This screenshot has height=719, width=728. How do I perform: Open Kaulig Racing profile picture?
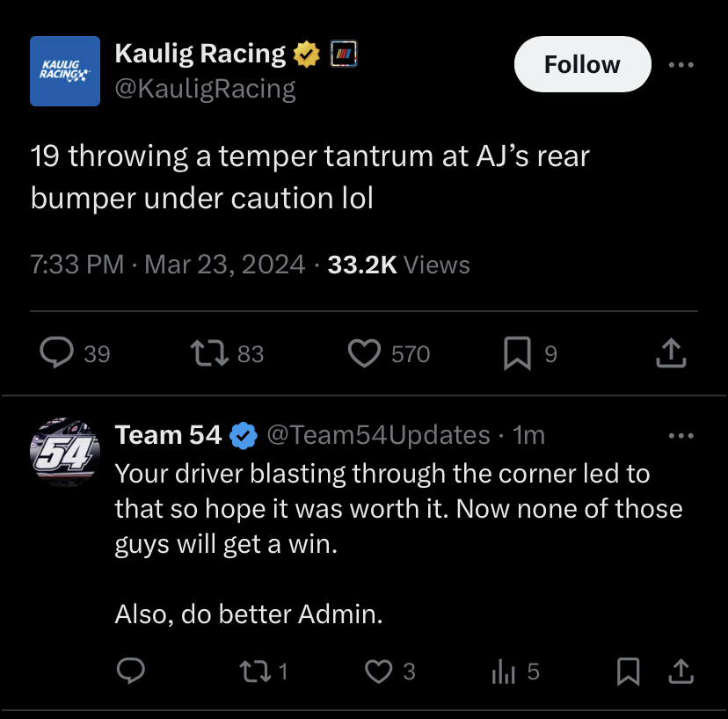pyautogui.click(x=65, y=71)
